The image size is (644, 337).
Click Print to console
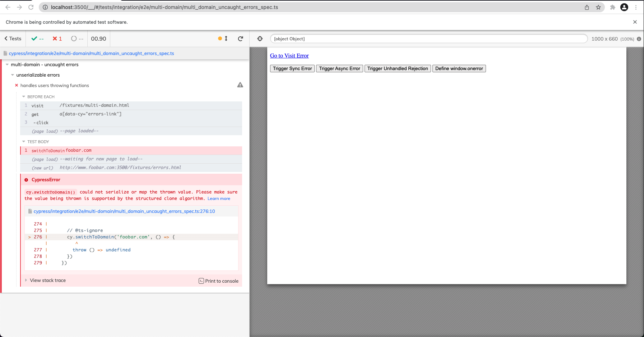click(218, 281)
